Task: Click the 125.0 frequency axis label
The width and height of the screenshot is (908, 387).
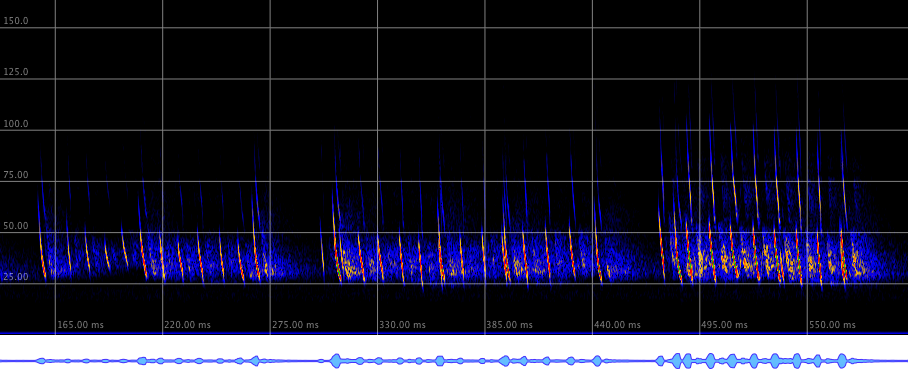Action: point(16,72)
